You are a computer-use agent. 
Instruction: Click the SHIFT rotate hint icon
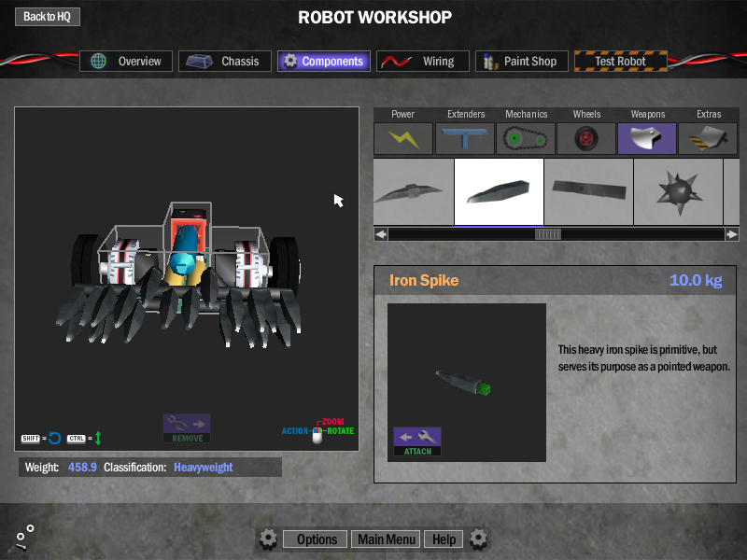click(41, 438)
